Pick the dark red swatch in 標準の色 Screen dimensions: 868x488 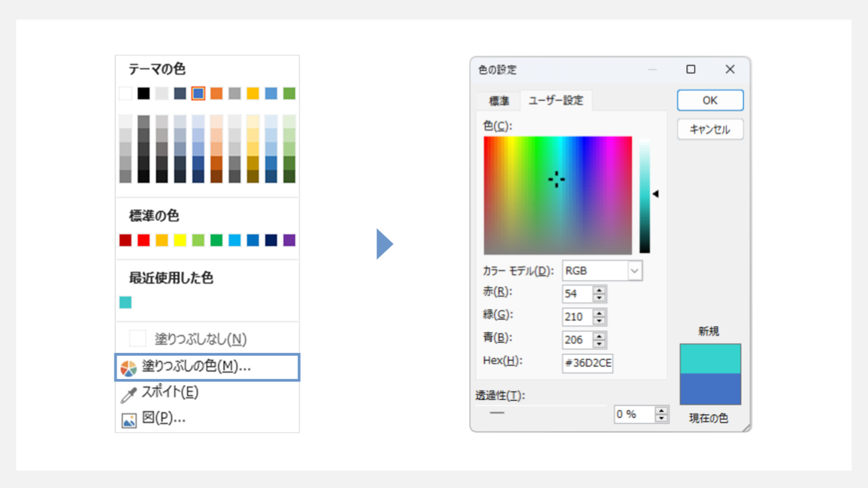tap(125, 240)
